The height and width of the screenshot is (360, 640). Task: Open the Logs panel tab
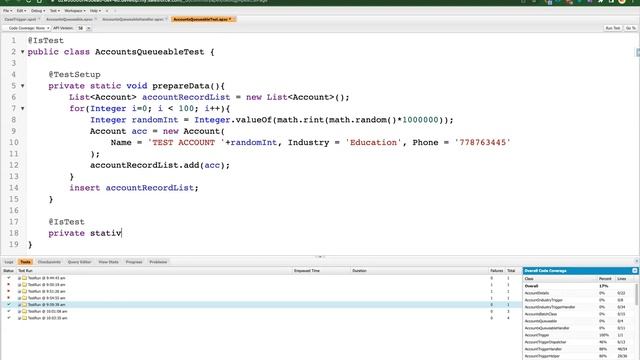(9, 262)
